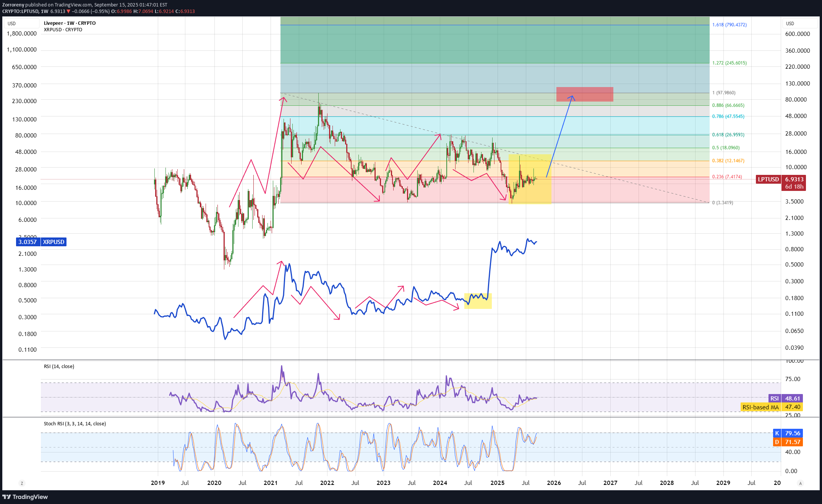
Task: Click the Fibonacci 0.5 (18.0960) level label
Action: pyautogui.click(x=726, y=147)
